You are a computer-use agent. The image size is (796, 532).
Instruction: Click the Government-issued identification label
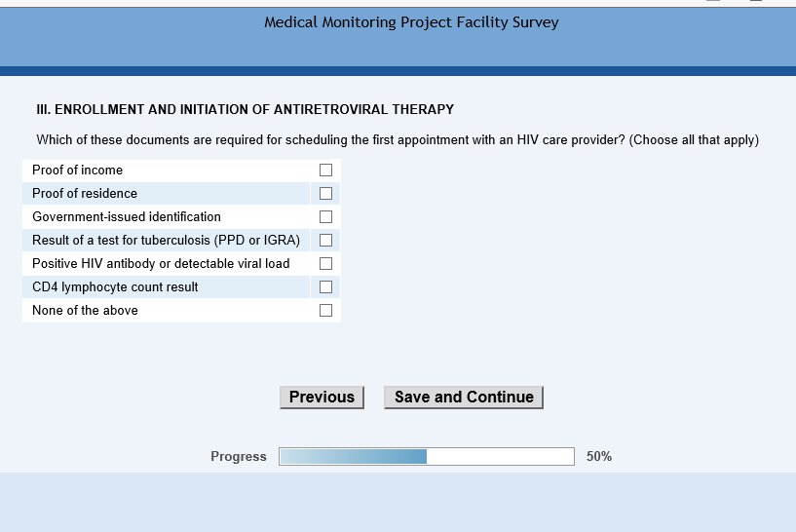coord(127,216)
